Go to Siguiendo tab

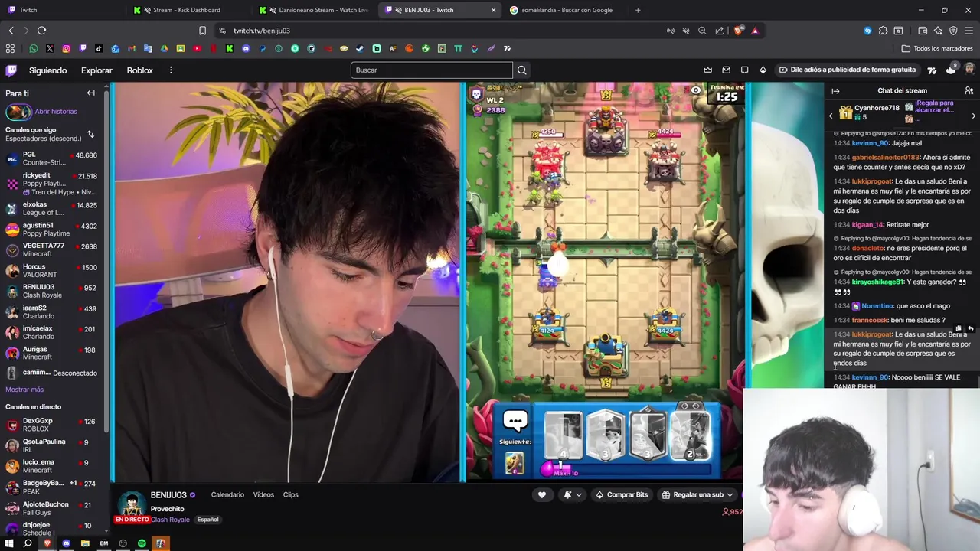click(48, 70)
